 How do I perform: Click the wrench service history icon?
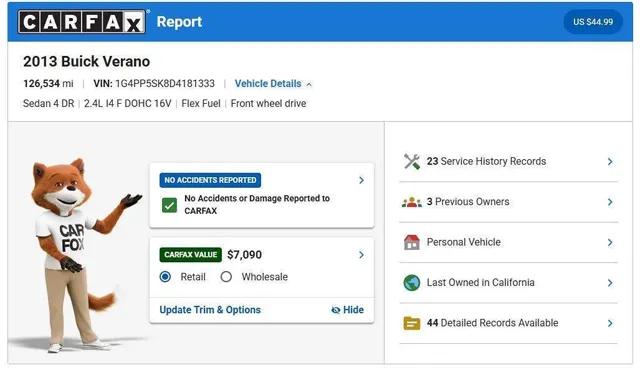pyautogui.click(x=412, y=162)
